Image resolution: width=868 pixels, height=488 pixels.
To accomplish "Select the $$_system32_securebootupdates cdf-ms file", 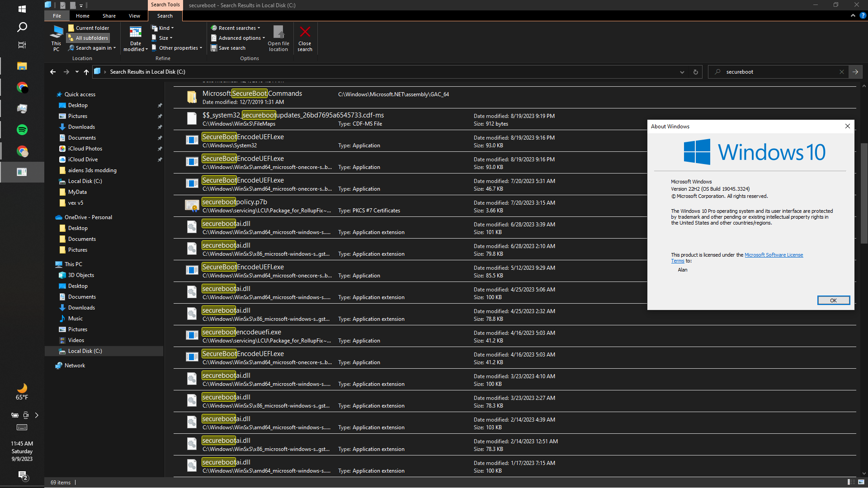I will click(411, 119).
